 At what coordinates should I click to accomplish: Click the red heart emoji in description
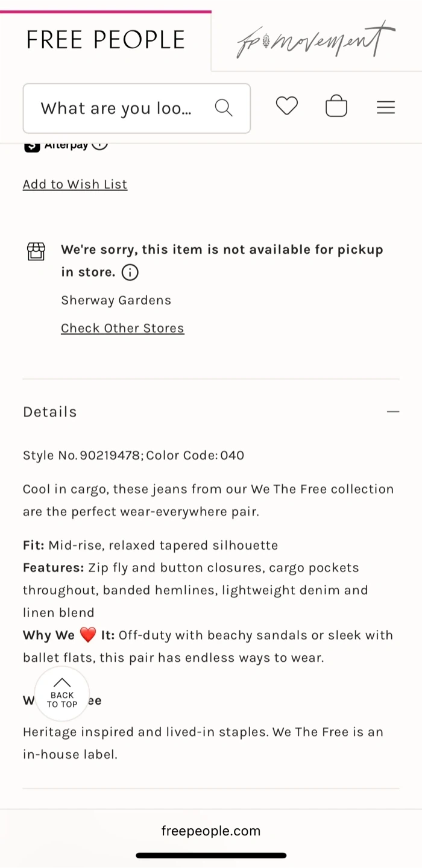[88, 635]
